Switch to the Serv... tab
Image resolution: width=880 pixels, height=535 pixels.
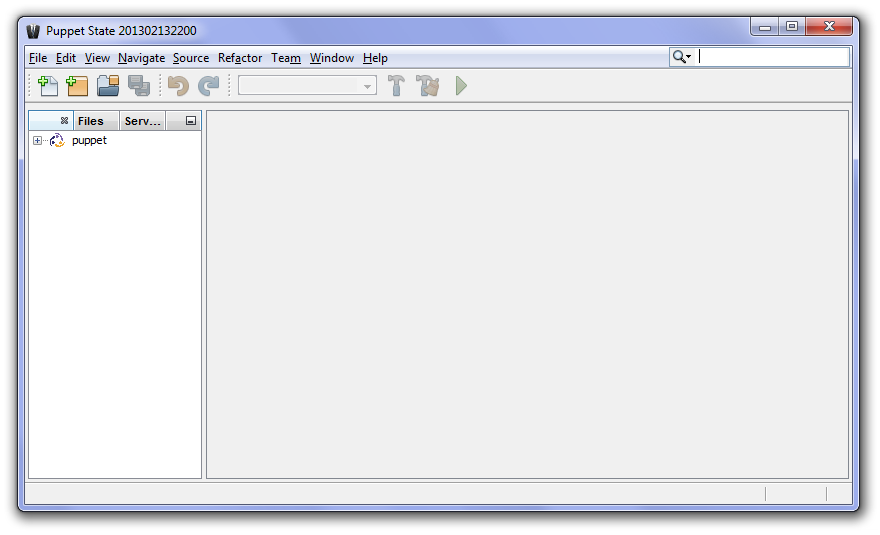pos(143,121)
